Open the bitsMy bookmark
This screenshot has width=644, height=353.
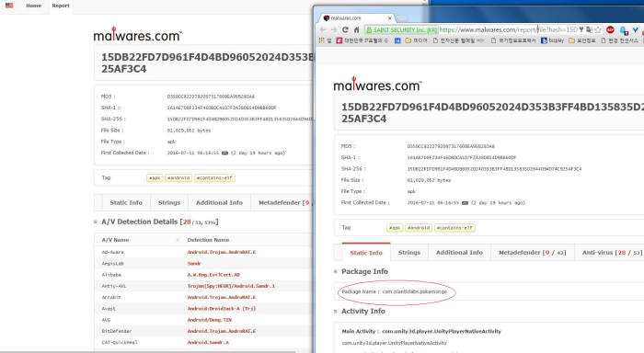pos(552,40)
